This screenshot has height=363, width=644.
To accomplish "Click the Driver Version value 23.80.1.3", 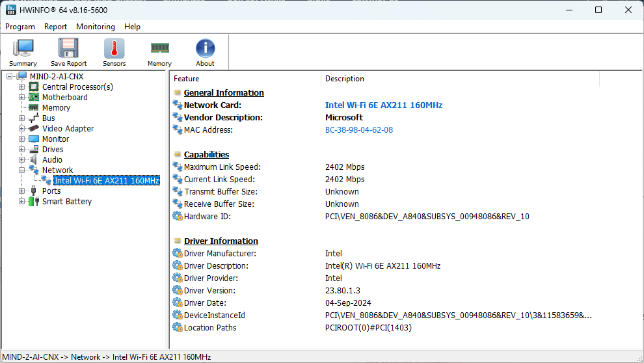I will [x=343, y=290].
